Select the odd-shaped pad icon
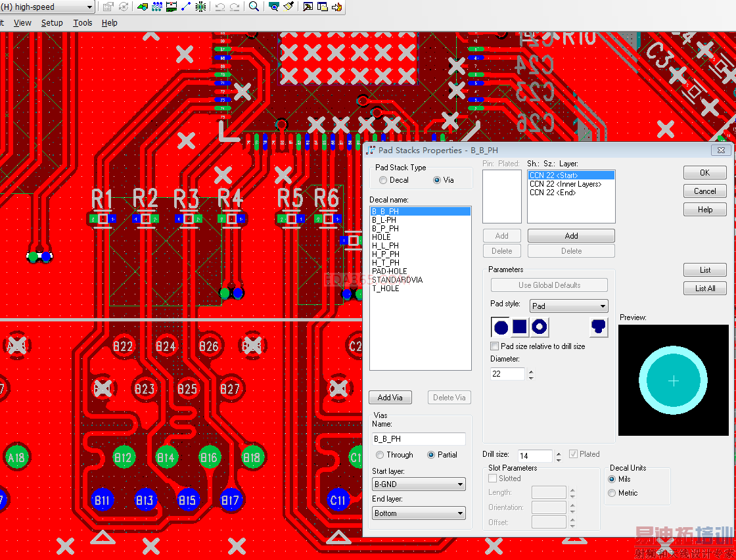Viewport: 736px width, 560px height. 598,327
